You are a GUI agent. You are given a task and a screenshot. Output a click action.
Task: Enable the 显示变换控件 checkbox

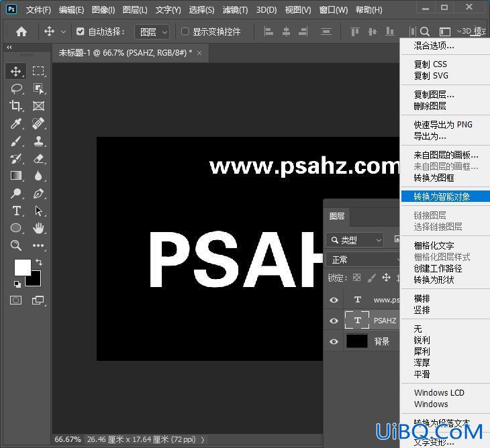click(x=185, y=32)
